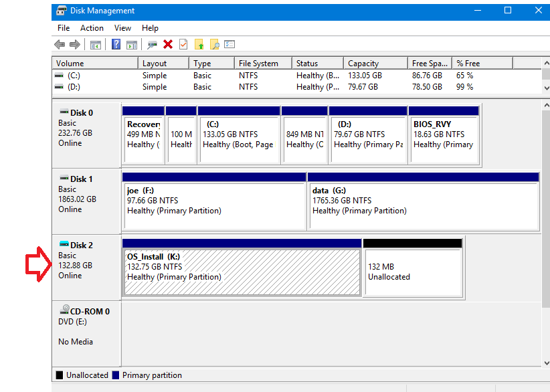Screen dimensions: 550x392
Task: Click the blue Help question mark icon
Action: pos(116,45)
